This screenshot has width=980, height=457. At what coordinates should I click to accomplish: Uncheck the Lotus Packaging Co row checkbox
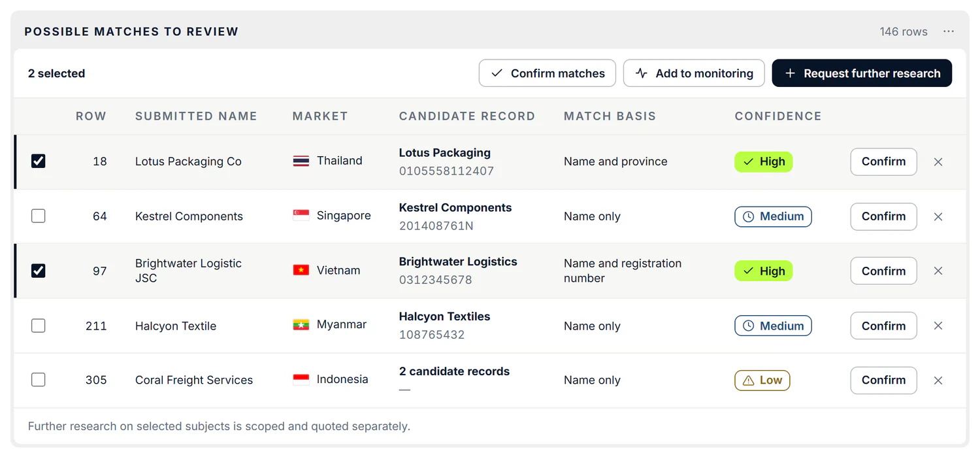tap(39, 161)
